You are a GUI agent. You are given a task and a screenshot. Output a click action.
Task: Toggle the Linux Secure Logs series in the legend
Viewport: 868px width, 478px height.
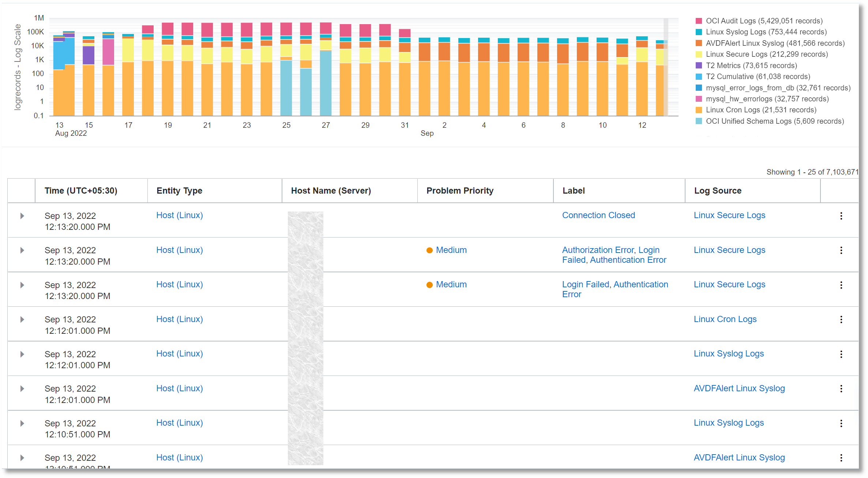(699, 54)
